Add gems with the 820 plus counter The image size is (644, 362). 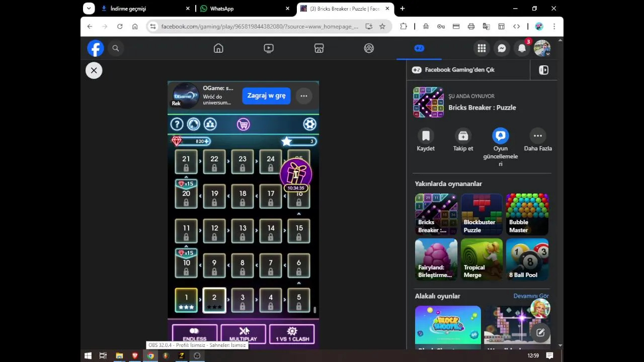pos(192,141)
